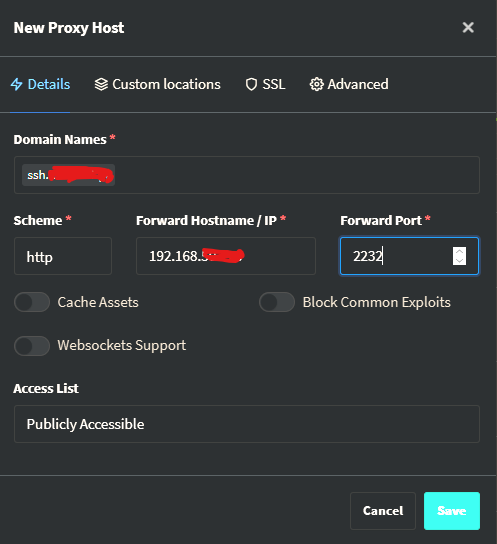
Task: Turn on Websockets Support toggle
Action: pyautogui.click(x=32, y=346)
